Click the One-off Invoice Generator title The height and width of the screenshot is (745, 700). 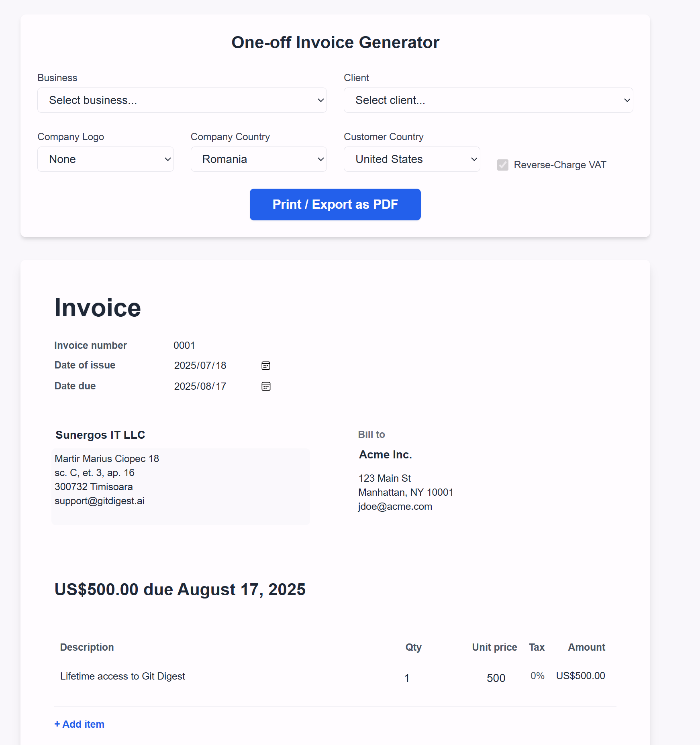point(335,43)
